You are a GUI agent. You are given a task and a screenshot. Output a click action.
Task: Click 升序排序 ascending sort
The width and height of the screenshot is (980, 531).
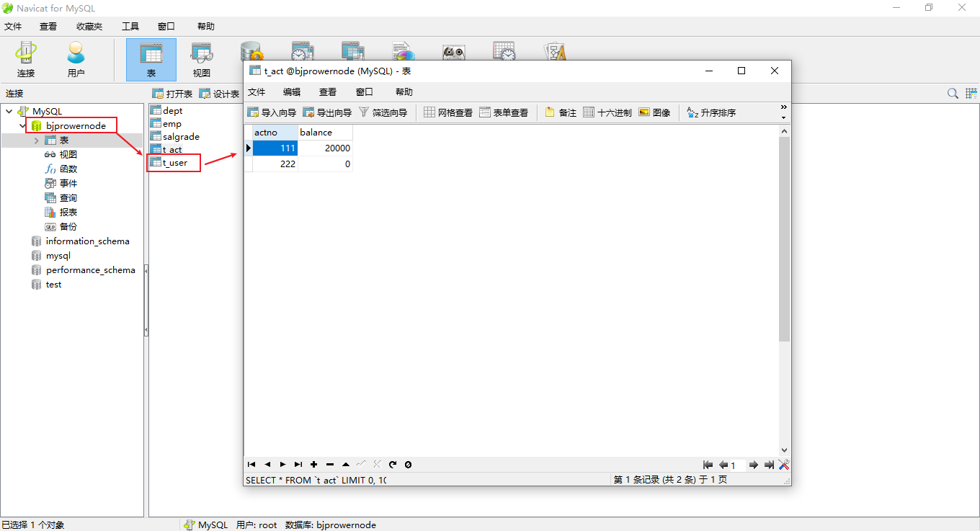711,112
